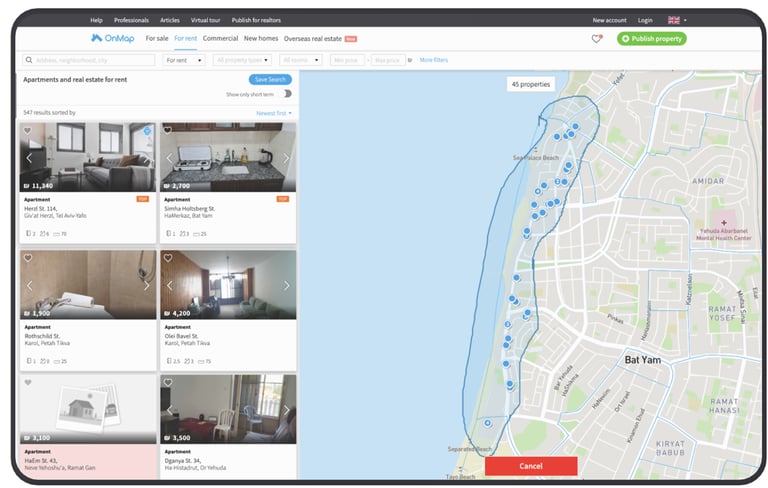The height and width of the screenshot is (488, 768).
Task: Show previous photo of Dganya St. listing
Action: (169, 410)
